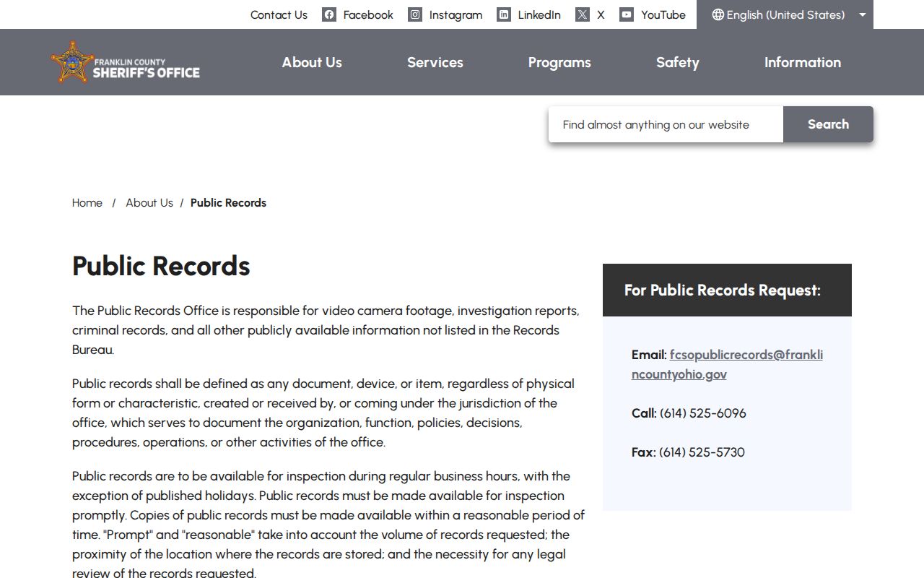Click the fax number (614) 525-5730
Viewport: 924px width, 578px height.
pos(702,452)
